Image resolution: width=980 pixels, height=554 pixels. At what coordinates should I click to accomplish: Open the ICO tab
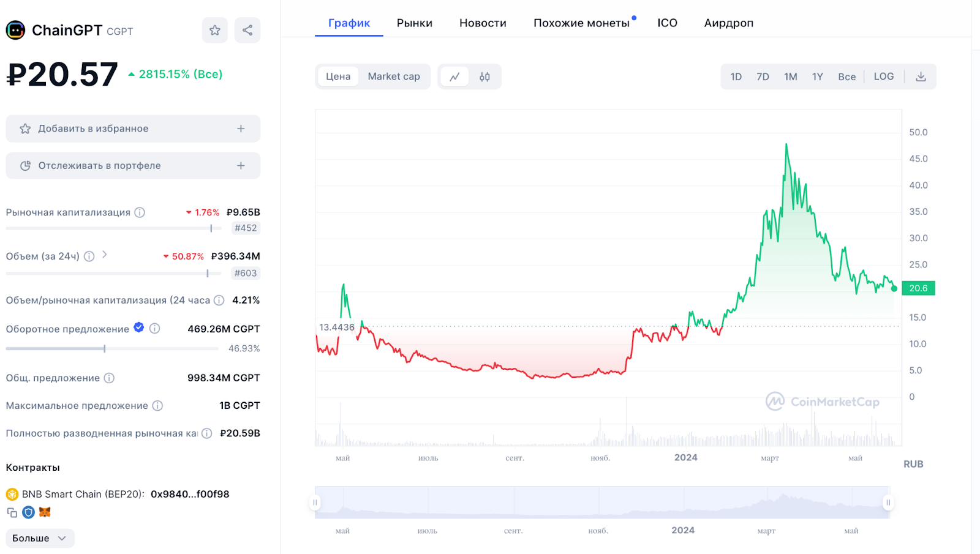(668, 23)
